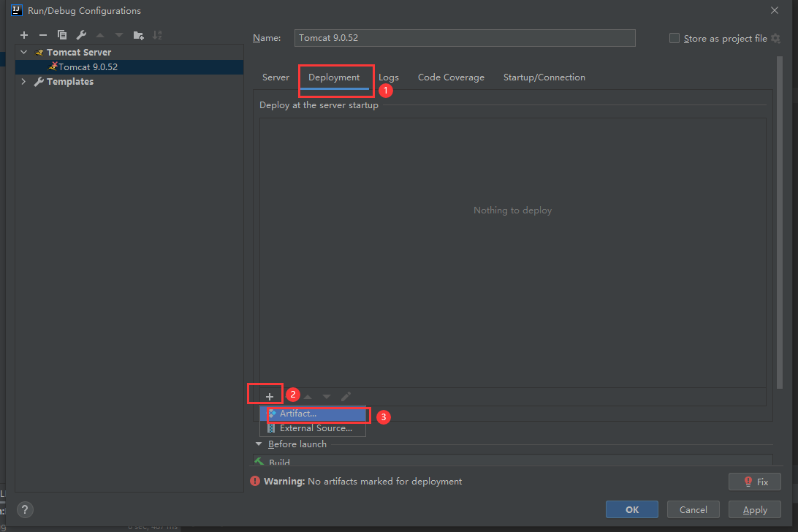
Task: Click the vertical scrollbar on the right
Action: pyautogui.click(x=779, y=222)
